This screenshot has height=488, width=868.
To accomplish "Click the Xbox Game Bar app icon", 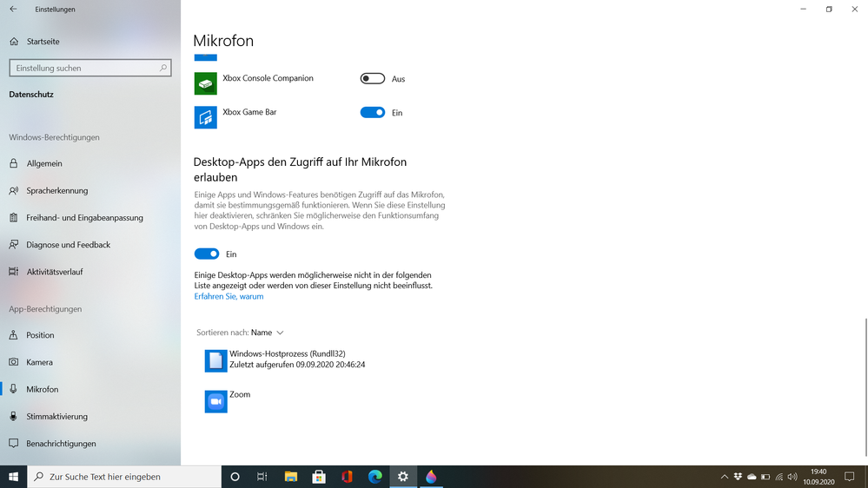I will (x=205, y=117).
